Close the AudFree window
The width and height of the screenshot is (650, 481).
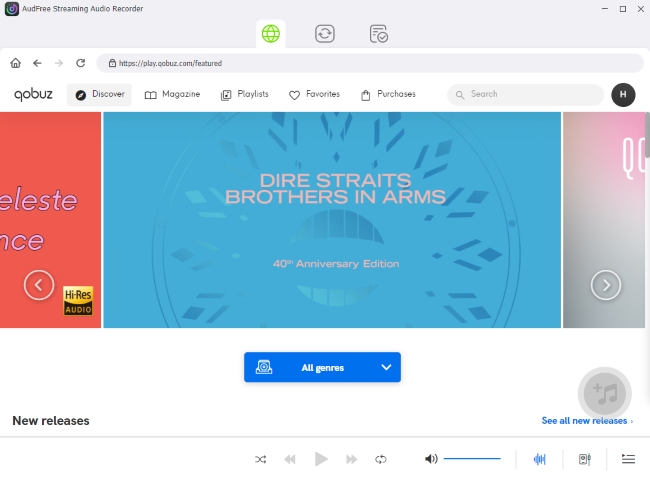pos(640,9)
